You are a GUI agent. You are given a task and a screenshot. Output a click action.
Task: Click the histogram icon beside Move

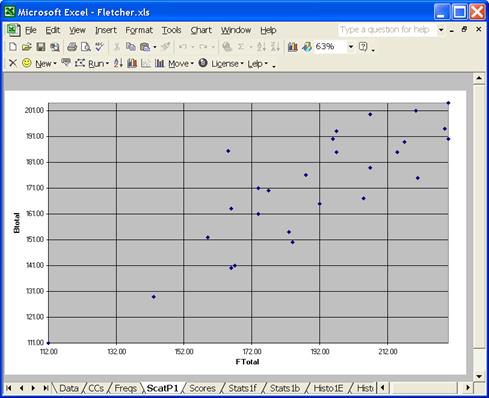coord(160,63)
